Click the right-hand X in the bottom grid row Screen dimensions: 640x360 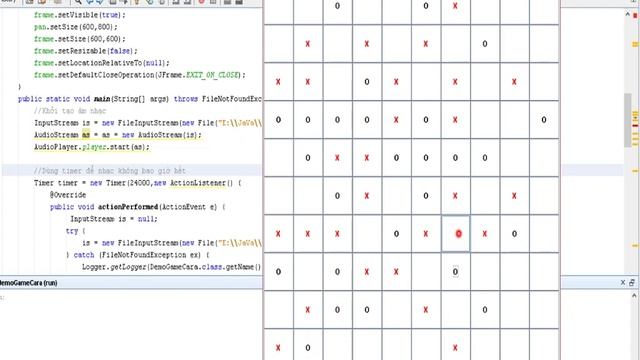[456, 348]
